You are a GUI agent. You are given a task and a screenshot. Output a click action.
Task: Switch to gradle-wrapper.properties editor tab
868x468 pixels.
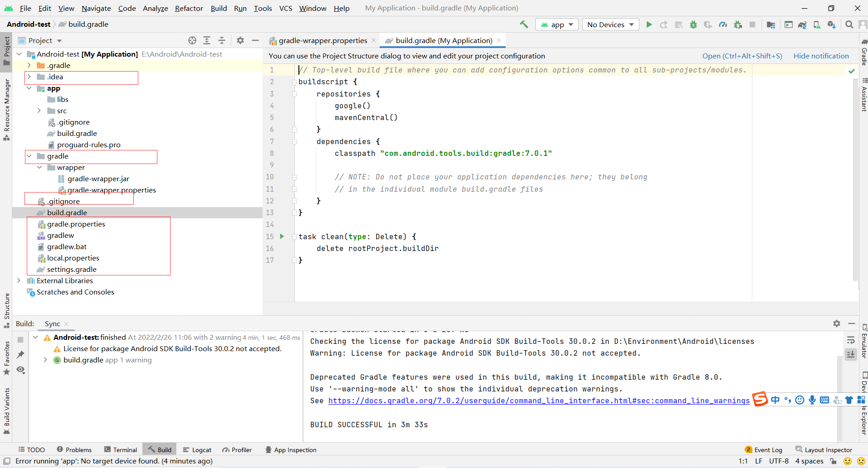pos(322,40)
